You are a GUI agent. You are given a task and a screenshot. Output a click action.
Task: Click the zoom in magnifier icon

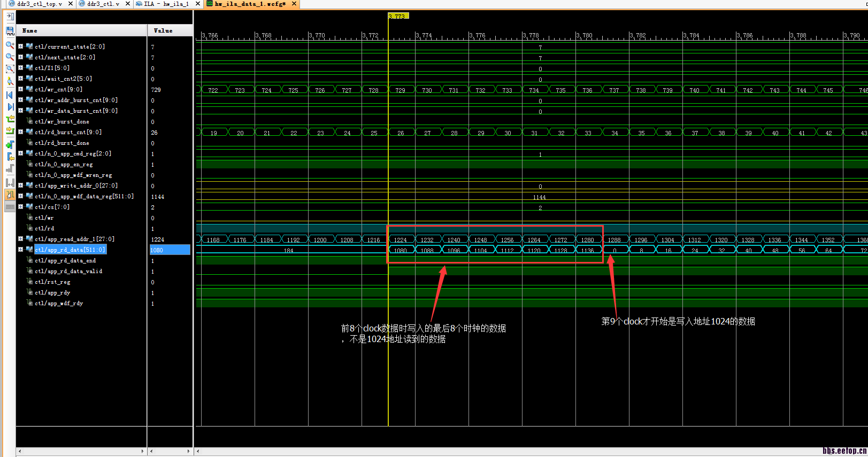(10, 45)
